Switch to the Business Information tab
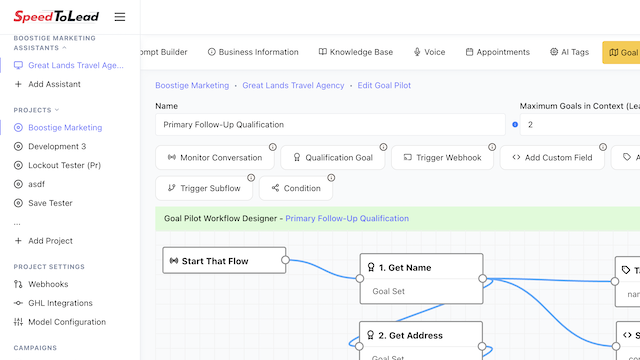The width and height of the screenshot is (640, 360). 253,52
